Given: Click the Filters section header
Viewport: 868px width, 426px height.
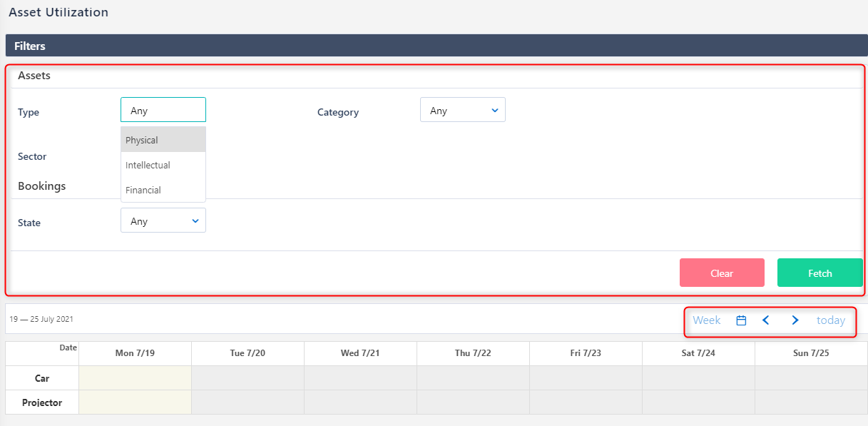Looking at the screenshot, I should [x=30, y=45].
